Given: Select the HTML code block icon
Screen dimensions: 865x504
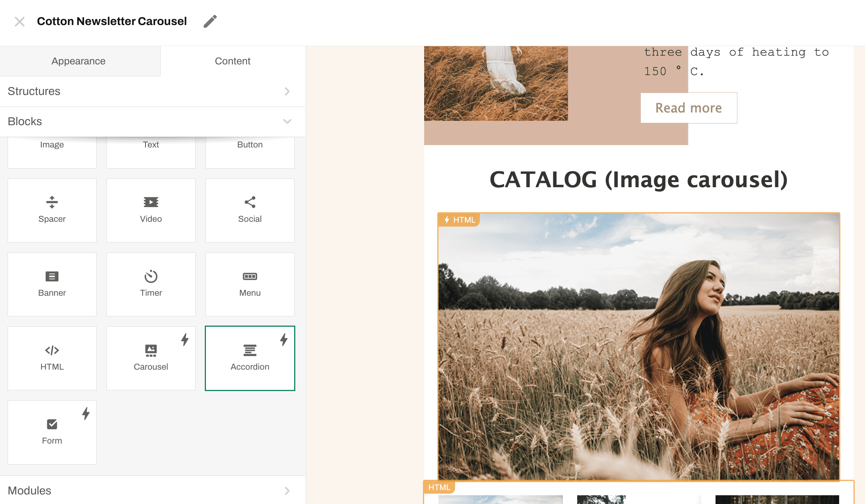Looking at the screenshot, I should click(52, 350).
